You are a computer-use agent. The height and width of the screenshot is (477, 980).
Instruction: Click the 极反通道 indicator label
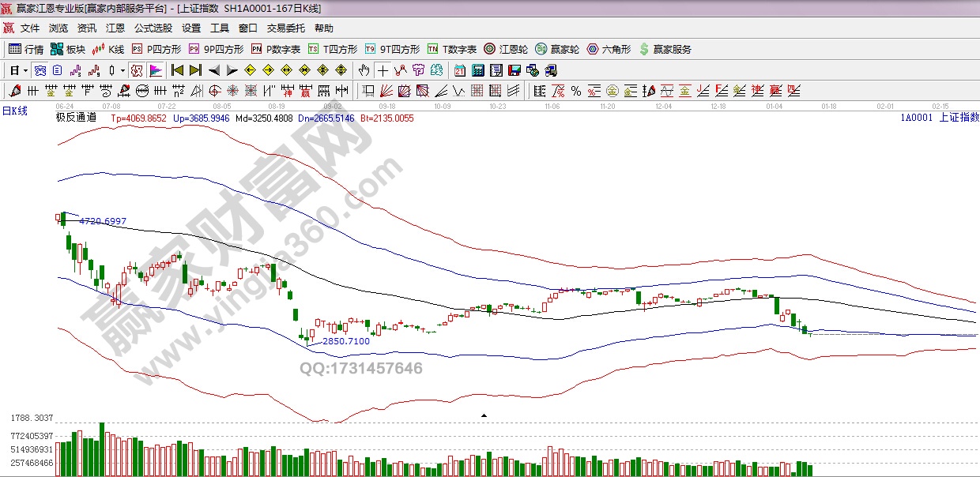(x=76, y=118)
